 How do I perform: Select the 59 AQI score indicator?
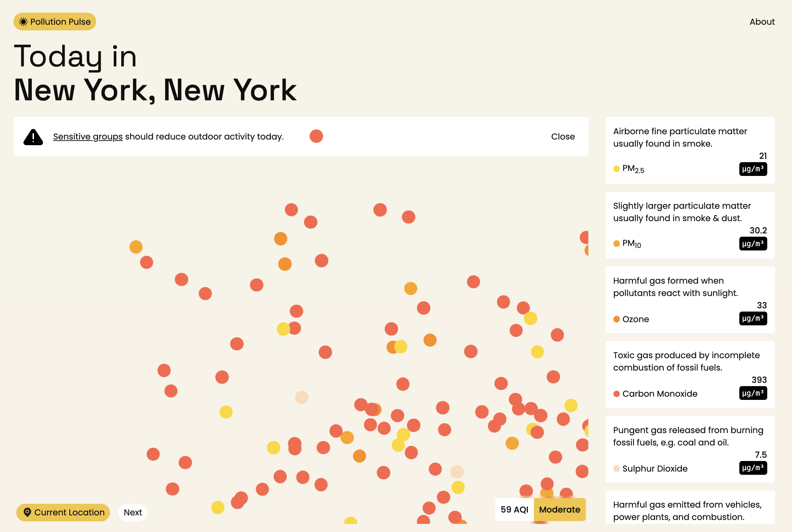click(x=514, y=509)
